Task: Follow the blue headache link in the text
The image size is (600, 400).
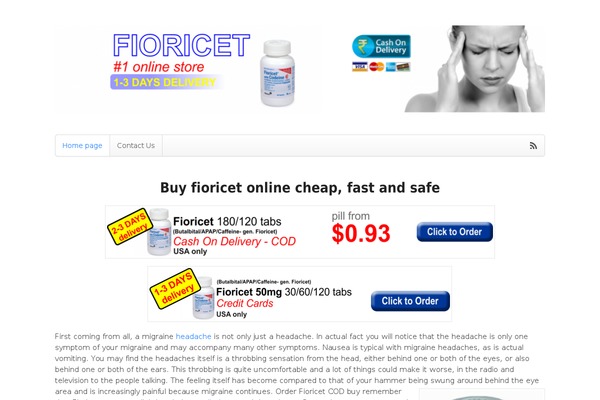Action: click(x=193, y=336)
